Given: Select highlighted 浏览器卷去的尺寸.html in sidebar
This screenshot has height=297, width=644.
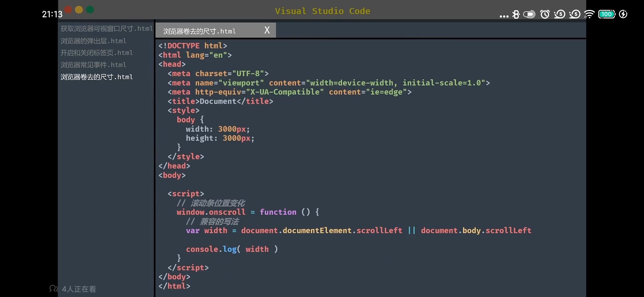Looking at the screenshot, I should pyautogui.click(x=97, y=77).
